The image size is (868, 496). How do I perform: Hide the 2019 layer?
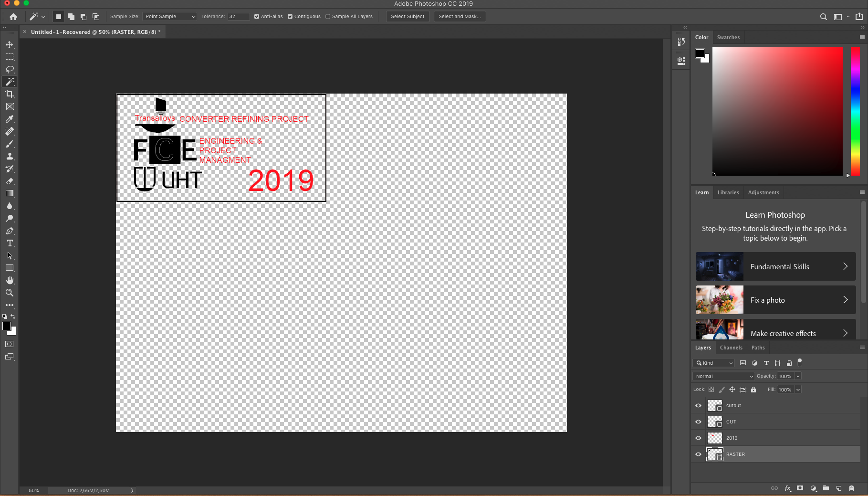(x=699, y=438)
